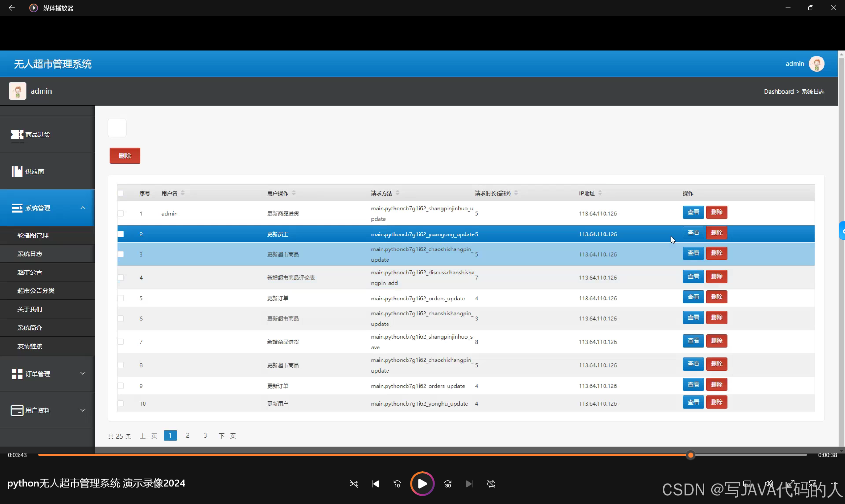
Task: Select all rows via header checkbox
Action: [121, 193]
